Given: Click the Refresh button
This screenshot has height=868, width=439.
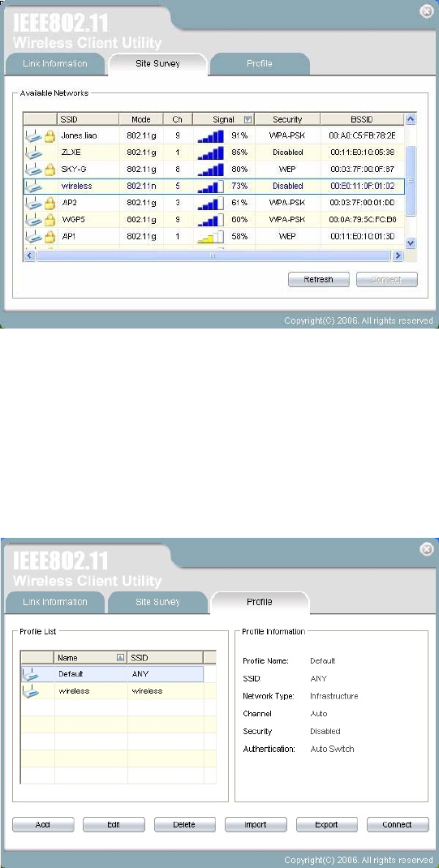Looking at the screenshot, I should click(318, 280).
